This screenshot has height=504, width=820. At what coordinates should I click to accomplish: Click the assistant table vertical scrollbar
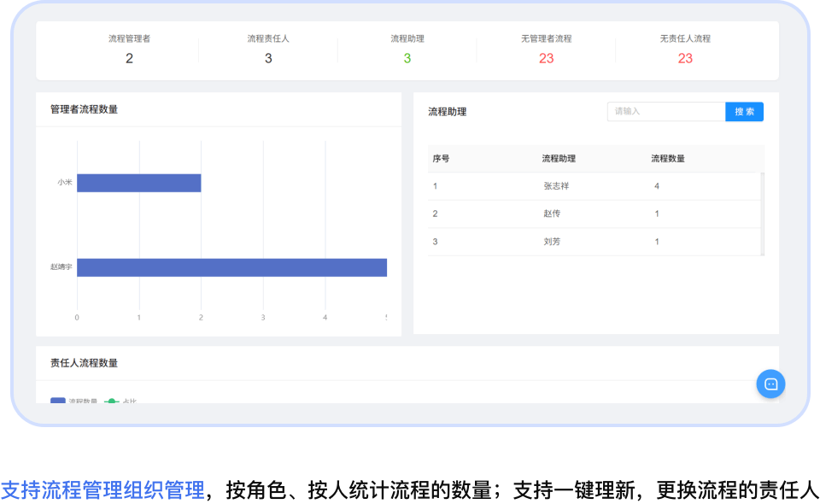click(x=762, y=214)
